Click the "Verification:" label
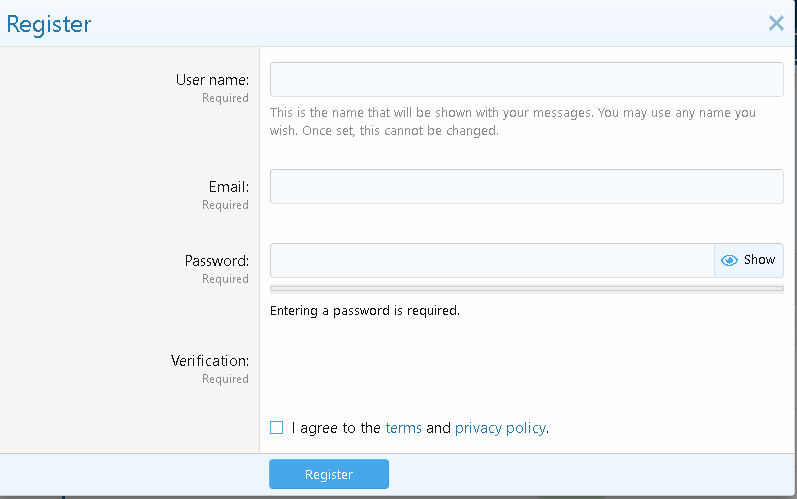 click(209, 361)
